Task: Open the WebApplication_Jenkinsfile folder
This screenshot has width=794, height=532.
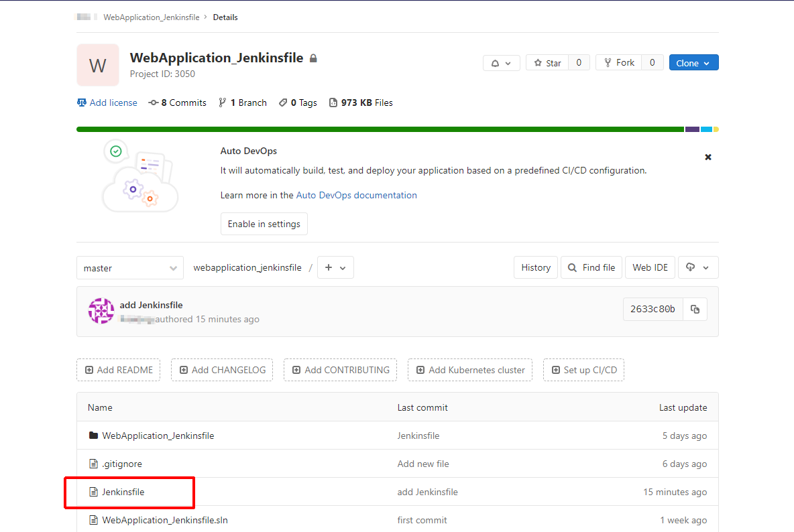Action: [158, 436]
